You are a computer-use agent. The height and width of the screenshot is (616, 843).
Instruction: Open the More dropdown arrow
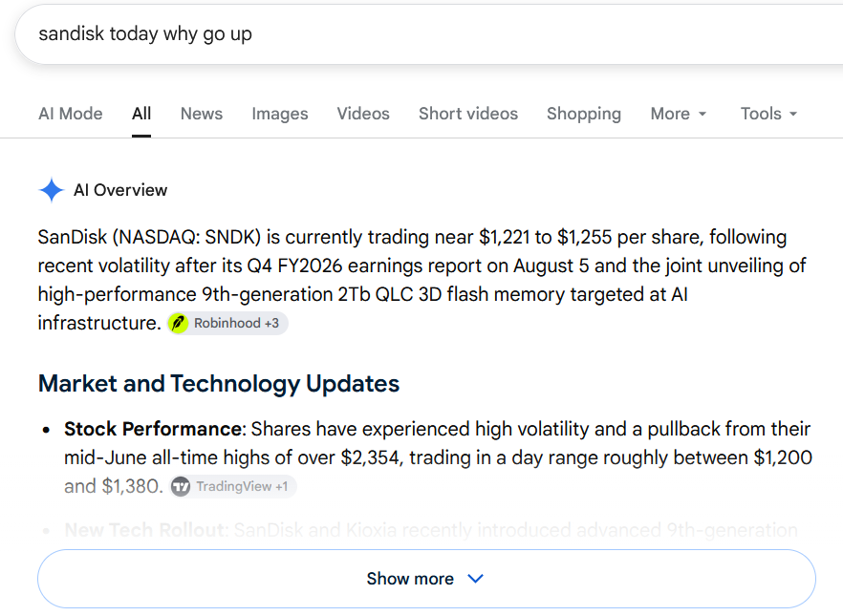point(702,114)
